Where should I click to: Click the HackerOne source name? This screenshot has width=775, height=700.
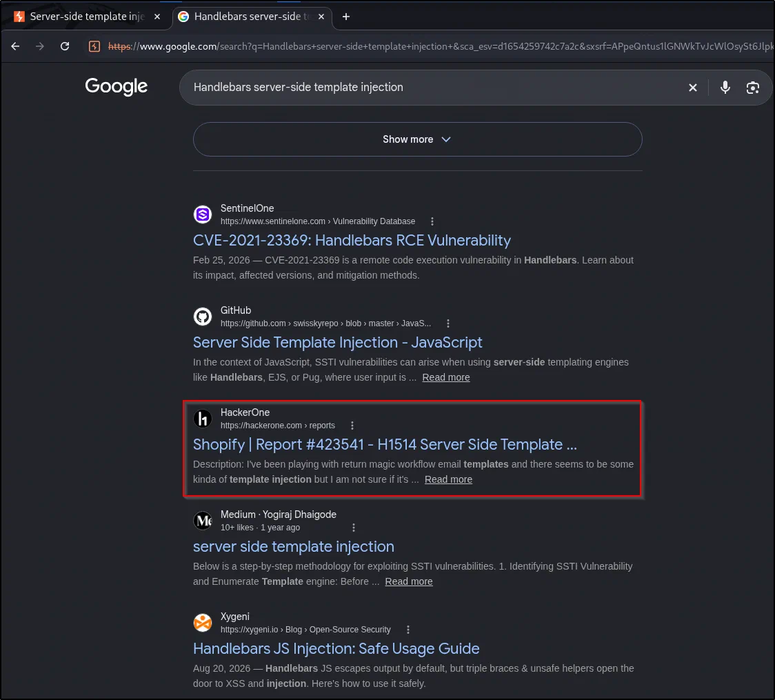(x=245, y=412)
